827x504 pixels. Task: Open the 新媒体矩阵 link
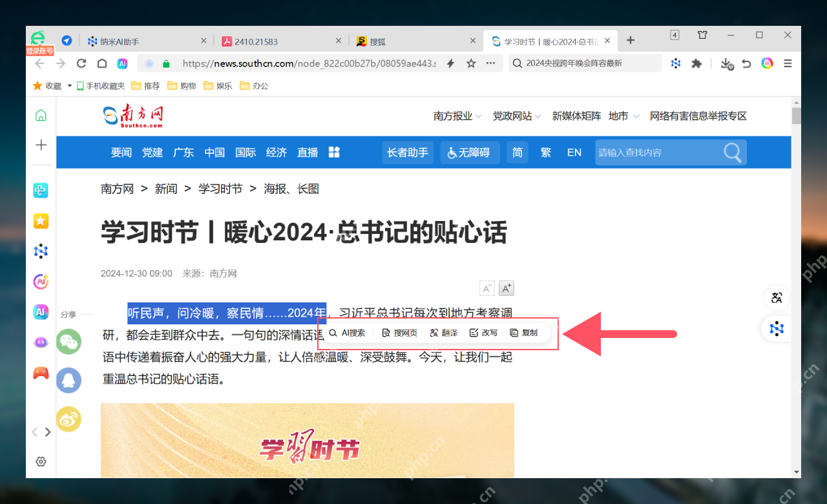click(576, 116)
